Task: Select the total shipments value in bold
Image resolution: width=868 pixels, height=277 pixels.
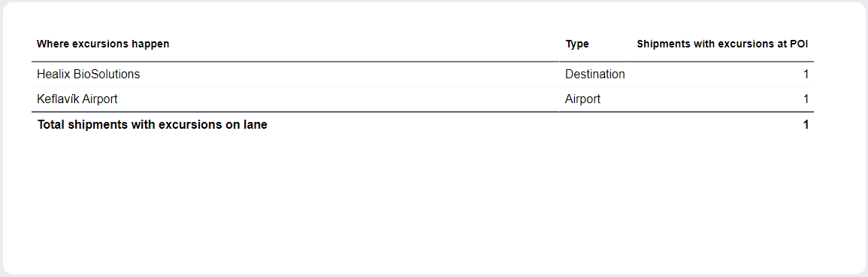Action: click(806, 125)
